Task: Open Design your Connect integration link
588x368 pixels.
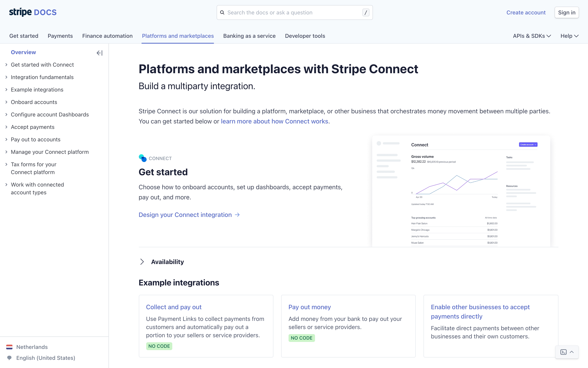Action: click(x=189, y=215)
